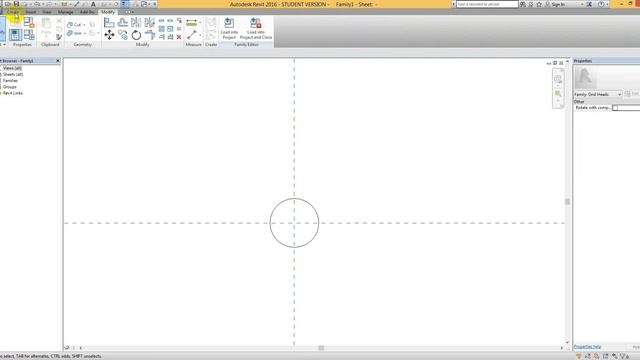Click the Mirror - Draw Axis icon
This screenshot has height=360, width=640.
[149, 22]
